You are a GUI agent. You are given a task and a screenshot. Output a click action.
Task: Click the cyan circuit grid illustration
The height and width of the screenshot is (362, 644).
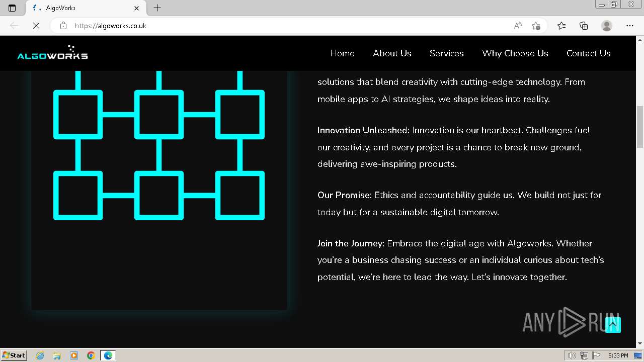tap(159, 146)
